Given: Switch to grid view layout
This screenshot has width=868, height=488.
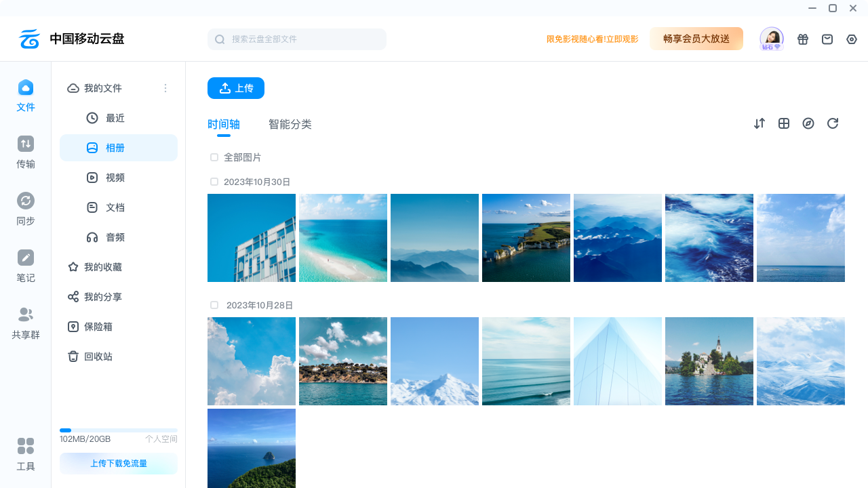Looking at the screenshot, I should point(784,123).
